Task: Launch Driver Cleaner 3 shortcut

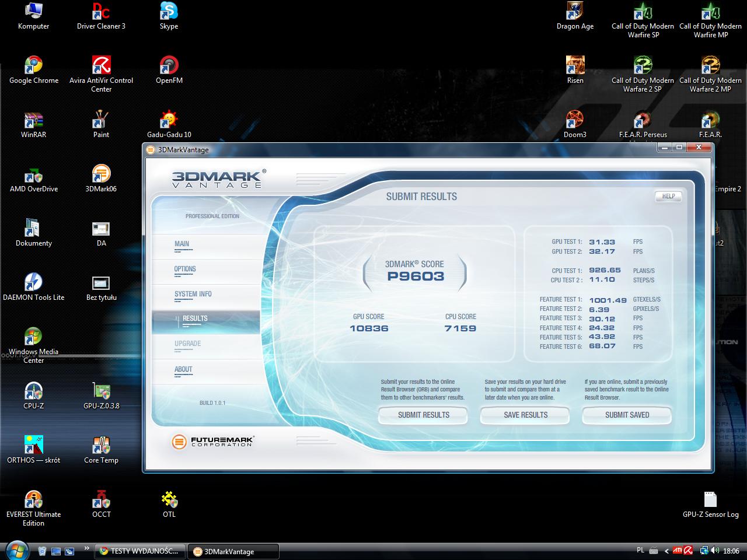Action: [101, 16]
